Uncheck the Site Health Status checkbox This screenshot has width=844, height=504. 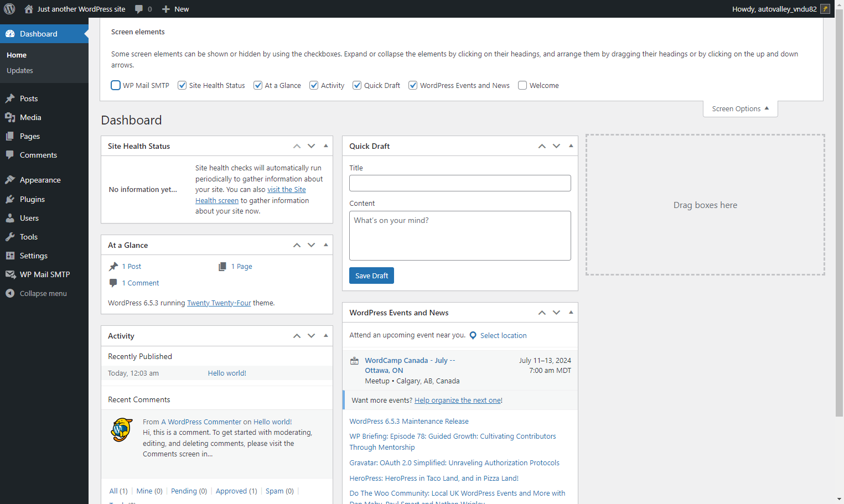click(x=182, y=85)
